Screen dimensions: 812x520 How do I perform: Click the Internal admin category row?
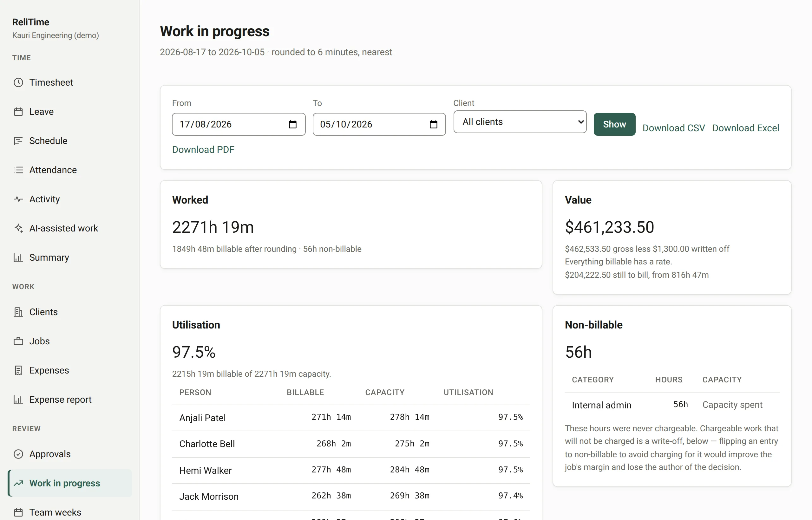pos(672,405)
